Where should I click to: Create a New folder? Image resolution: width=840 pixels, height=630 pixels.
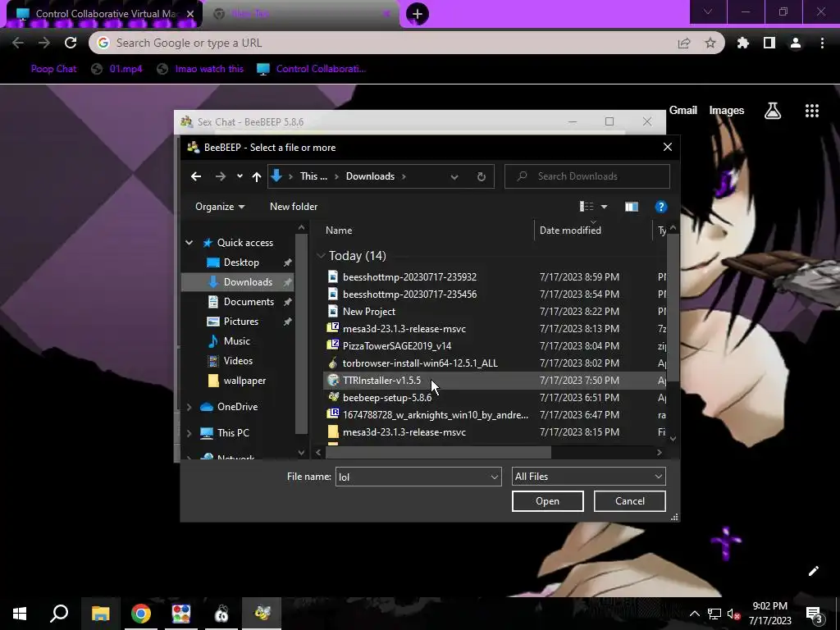[294, 206]
